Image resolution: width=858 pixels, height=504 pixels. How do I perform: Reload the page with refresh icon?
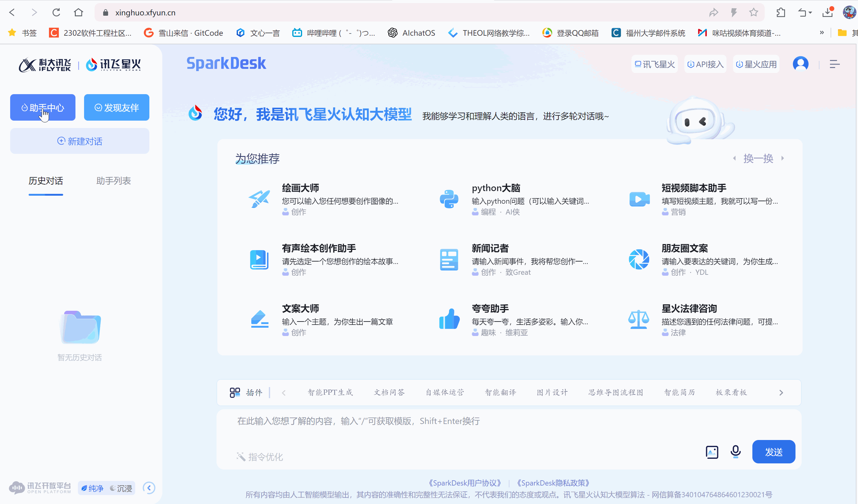[56, 13]
